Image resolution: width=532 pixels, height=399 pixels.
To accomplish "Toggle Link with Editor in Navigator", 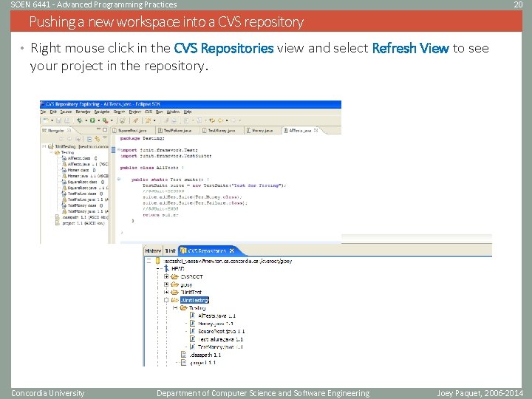I will [x=97, y=139].
